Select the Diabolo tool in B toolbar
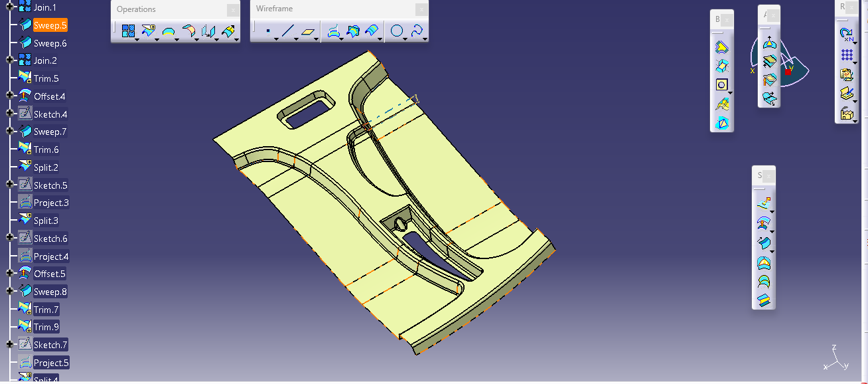 721,66
